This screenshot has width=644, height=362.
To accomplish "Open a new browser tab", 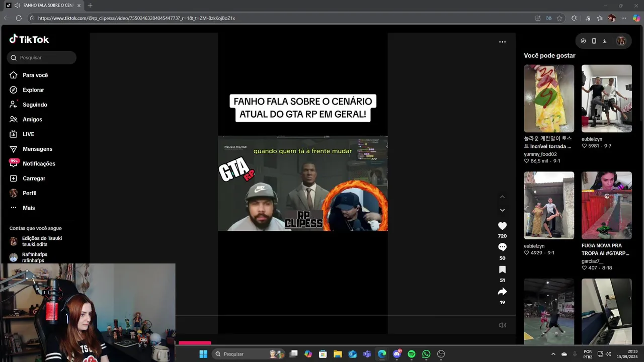I will 90,5.
